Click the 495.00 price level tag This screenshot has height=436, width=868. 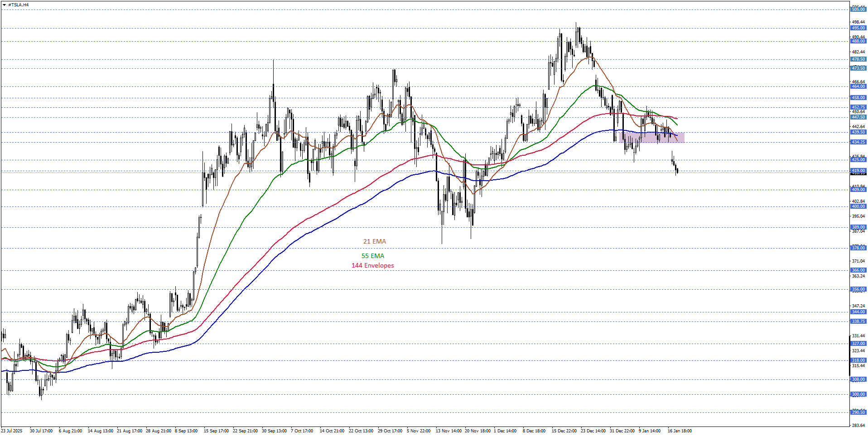pyautogui.click(x=858, y=28)
